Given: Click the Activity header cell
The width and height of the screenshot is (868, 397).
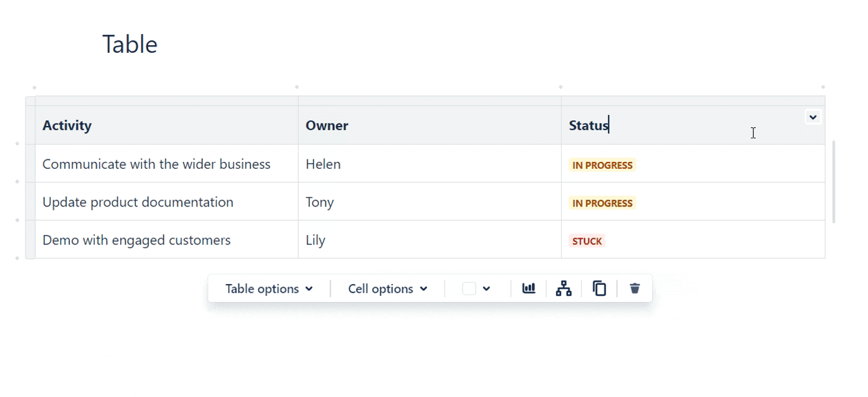Looking at the screenshot, I should coord(167,125).
